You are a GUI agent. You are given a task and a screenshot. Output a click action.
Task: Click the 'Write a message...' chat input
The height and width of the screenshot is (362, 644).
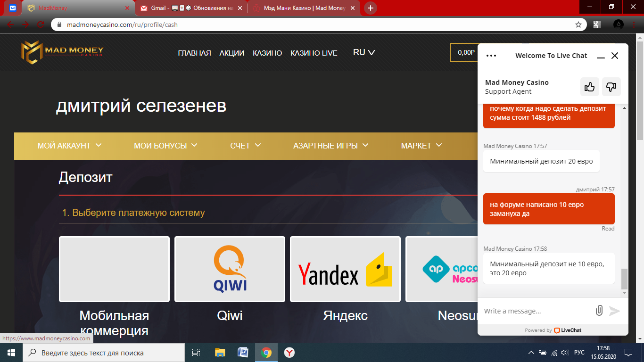coord(537,311)
